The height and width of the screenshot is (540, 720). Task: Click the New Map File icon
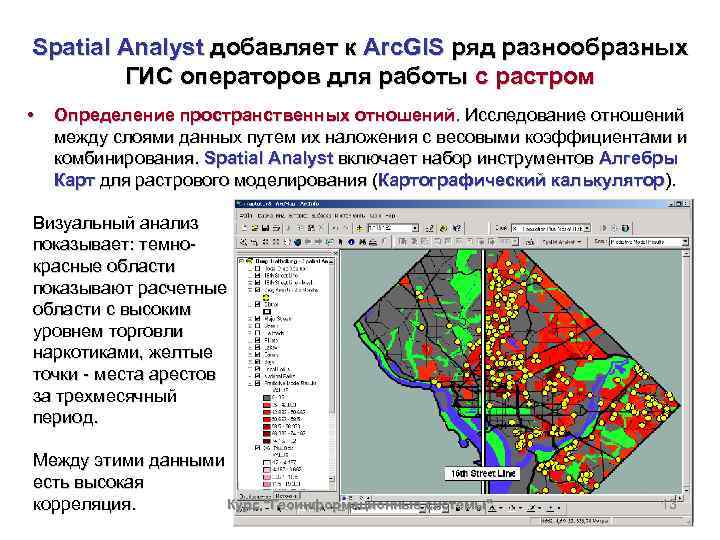coord(244,228)
